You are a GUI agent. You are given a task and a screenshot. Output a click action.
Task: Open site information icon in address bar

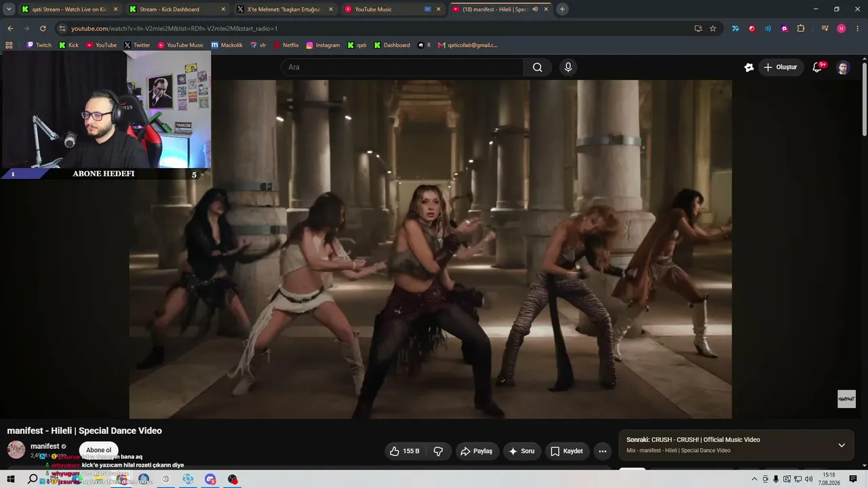point(62,28)
